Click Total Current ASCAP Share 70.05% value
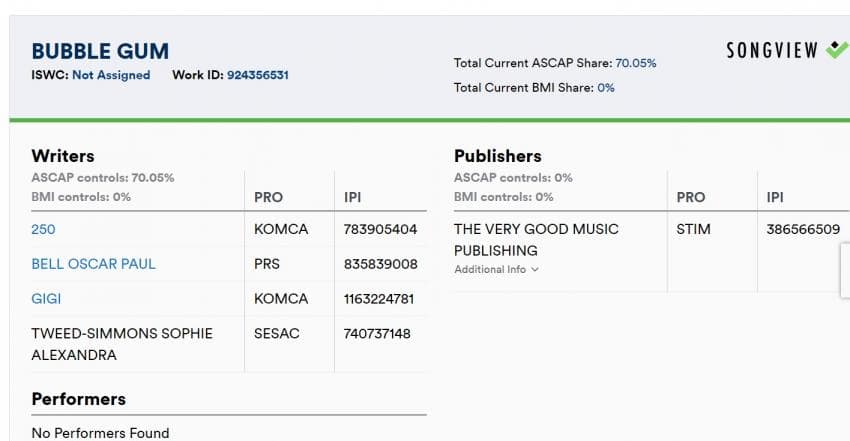The image size is (850, 441). point(635,63)
